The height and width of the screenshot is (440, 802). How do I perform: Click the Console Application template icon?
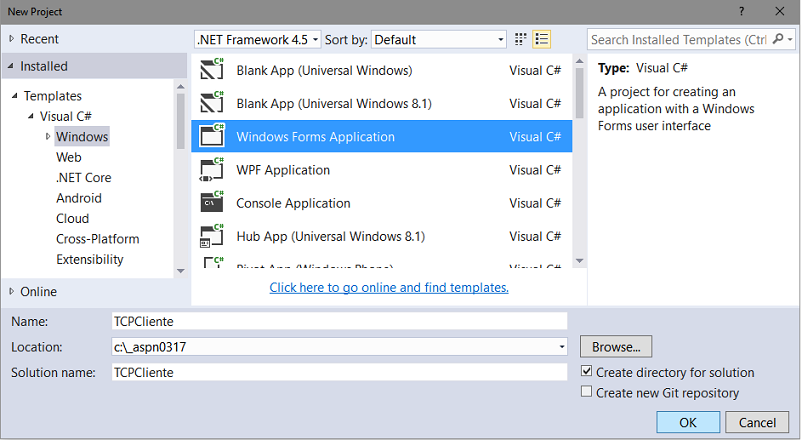point(212,203)
